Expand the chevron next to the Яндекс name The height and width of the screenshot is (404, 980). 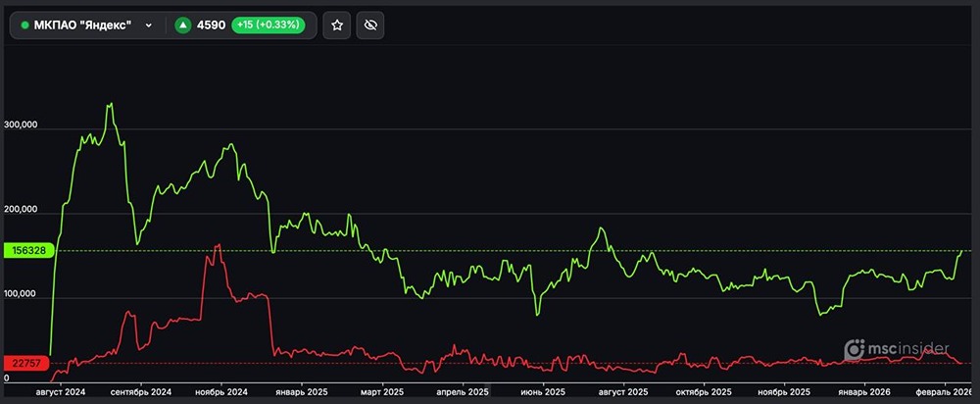149,25
